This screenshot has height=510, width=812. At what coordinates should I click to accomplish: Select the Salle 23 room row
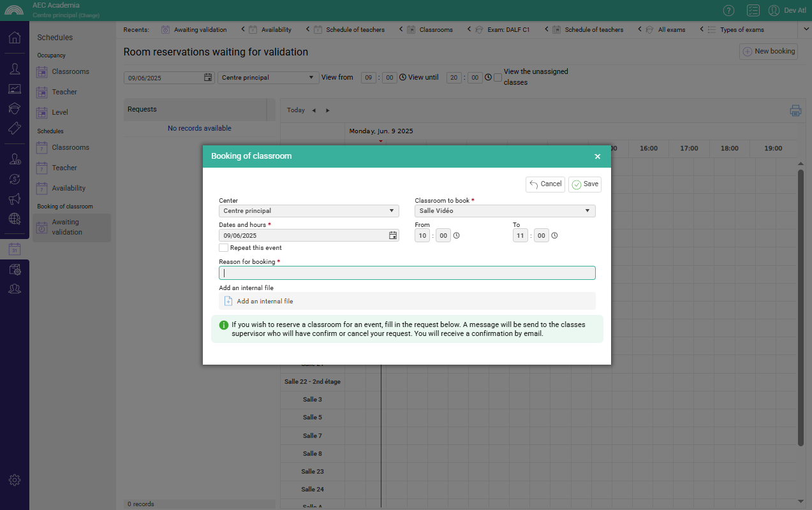(313, 471)
